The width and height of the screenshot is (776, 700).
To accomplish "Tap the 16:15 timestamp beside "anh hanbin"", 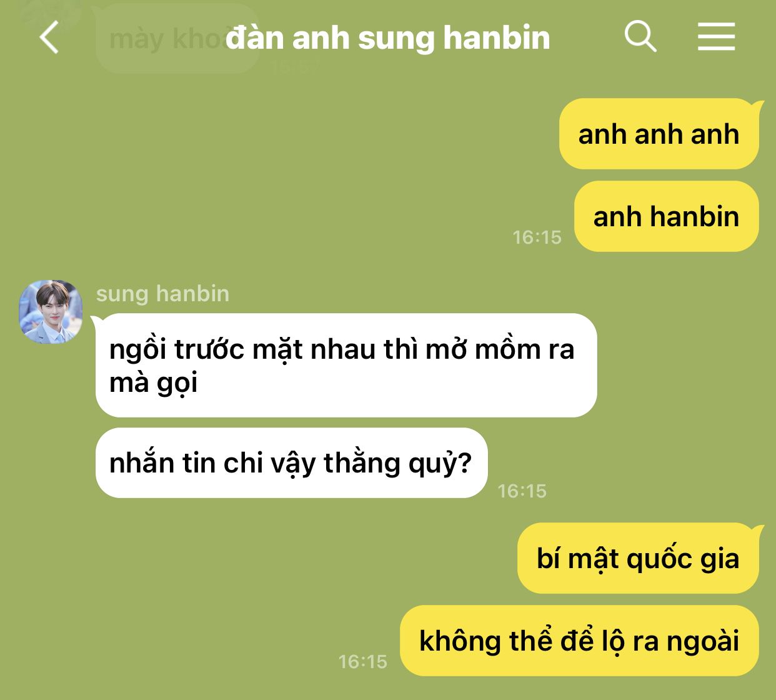I will 537,237.
